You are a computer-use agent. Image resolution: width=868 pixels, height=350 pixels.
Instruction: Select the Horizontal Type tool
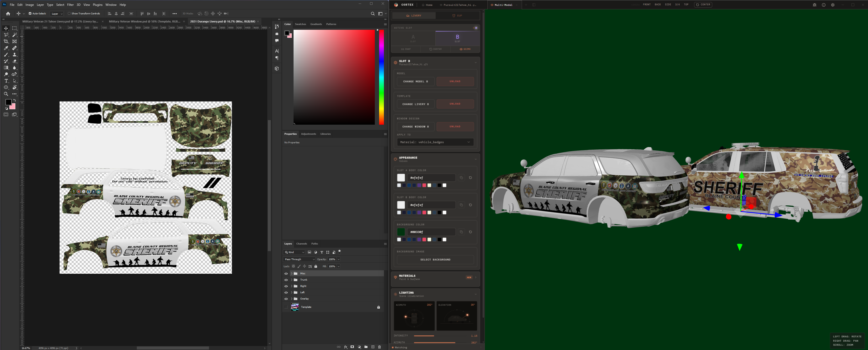[6, 81]
